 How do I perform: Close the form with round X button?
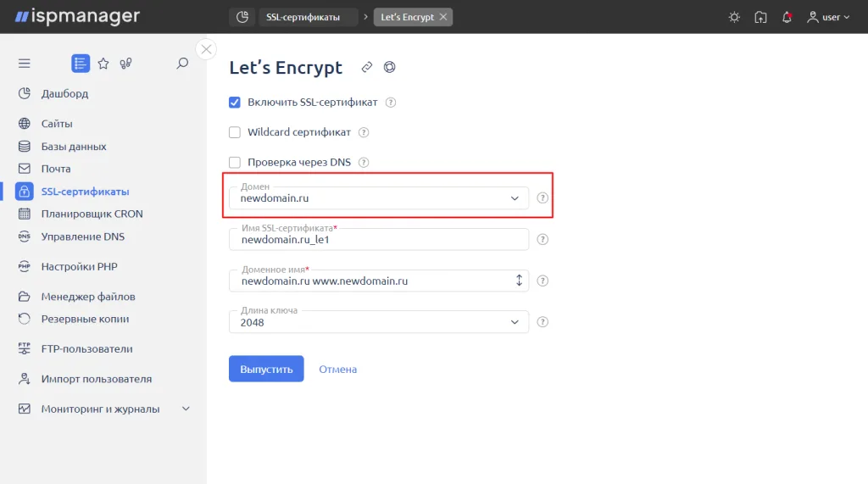click(207, 49)
